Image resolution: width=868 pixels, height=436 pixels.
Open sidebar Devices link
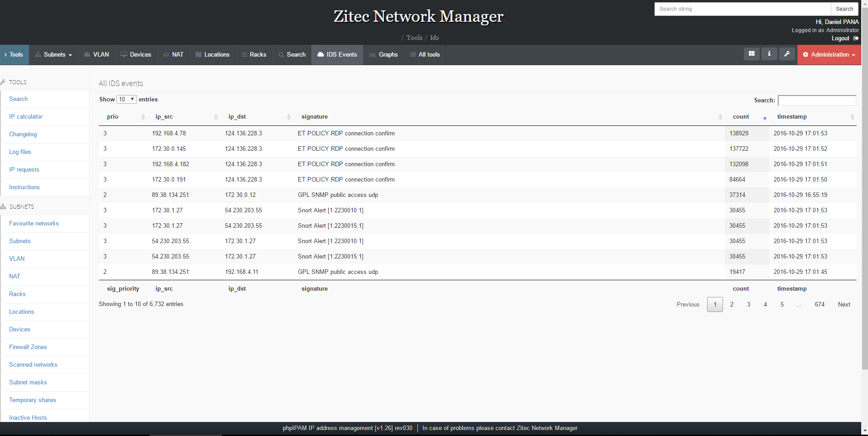[x=19, y=330]
